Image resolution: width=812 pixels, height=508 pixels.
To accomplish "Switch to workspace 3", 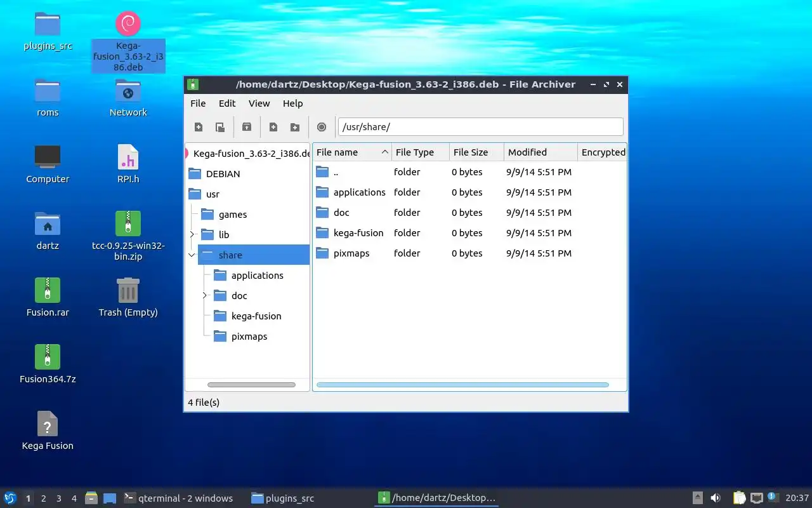I will (59, 498).
